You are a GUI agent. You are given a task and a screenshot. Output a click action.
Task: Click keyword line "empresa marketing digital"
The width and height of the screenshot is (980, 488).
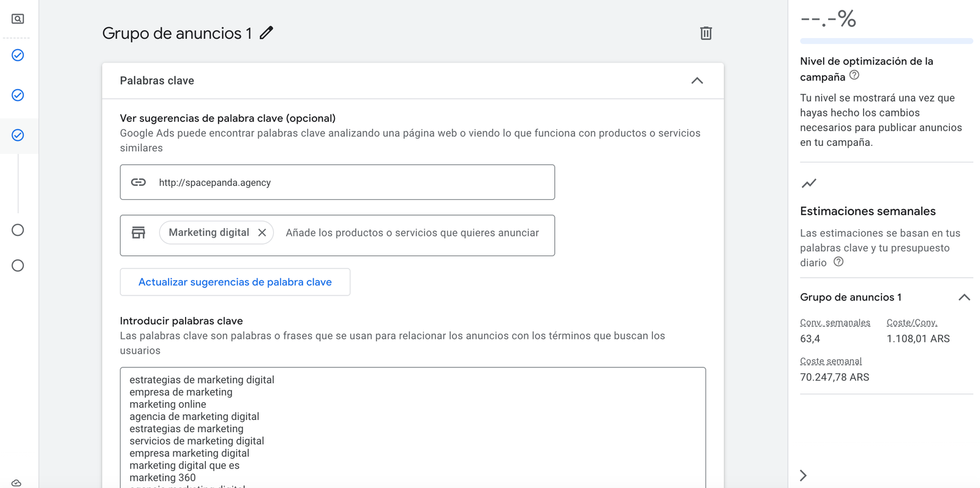pyautogui.click(x=189, y=454)
